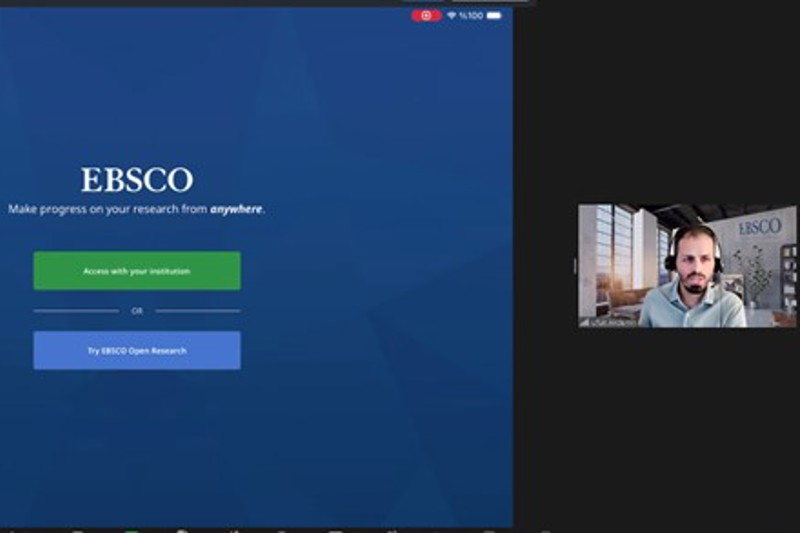Screen dimensions: 800x533
Task: Click the resize handle left of video tile
Action: [x=575, y=266]
